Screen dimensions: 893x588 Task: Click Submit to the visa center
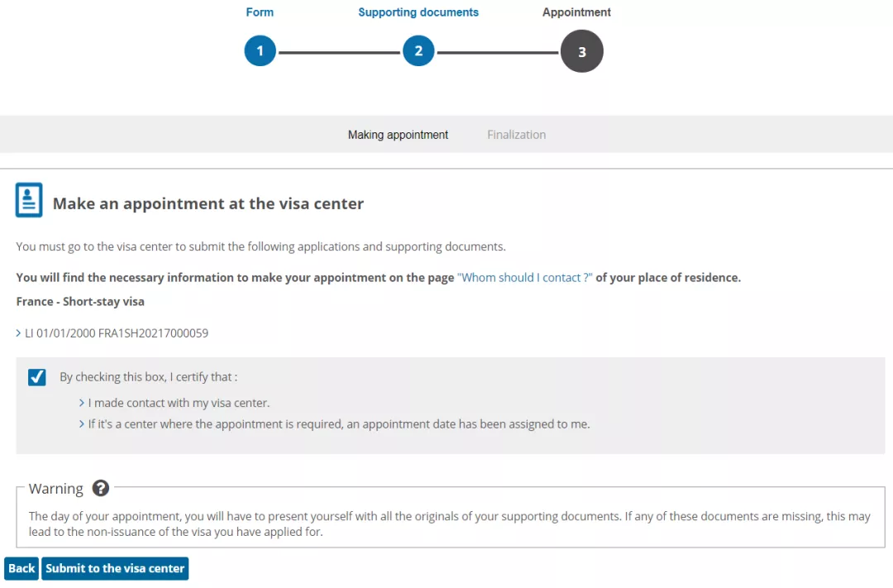(115, 568)
